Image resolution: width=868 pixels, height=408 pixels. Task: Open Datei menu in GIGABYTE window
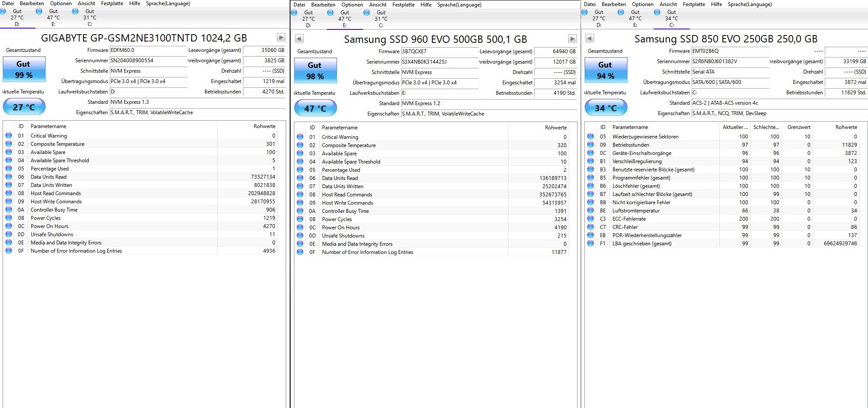(x=8, y=3)
